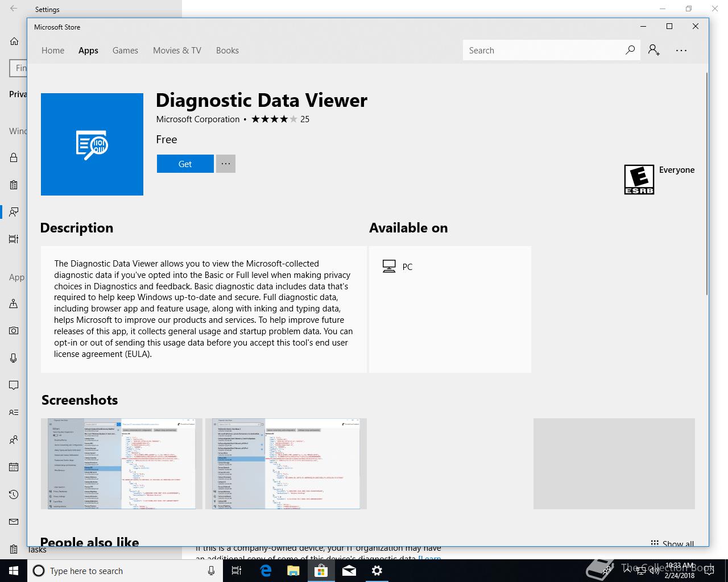Open the Microsoft Store taskbar icon

tap(321, 571)
